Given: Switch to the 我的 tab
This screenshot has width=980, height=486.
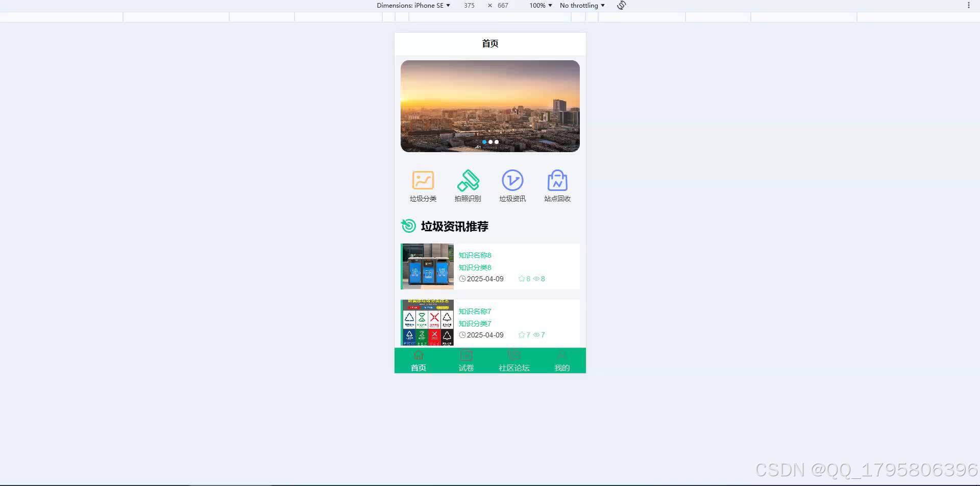Looking at the screenshot, I should (561, 361).
